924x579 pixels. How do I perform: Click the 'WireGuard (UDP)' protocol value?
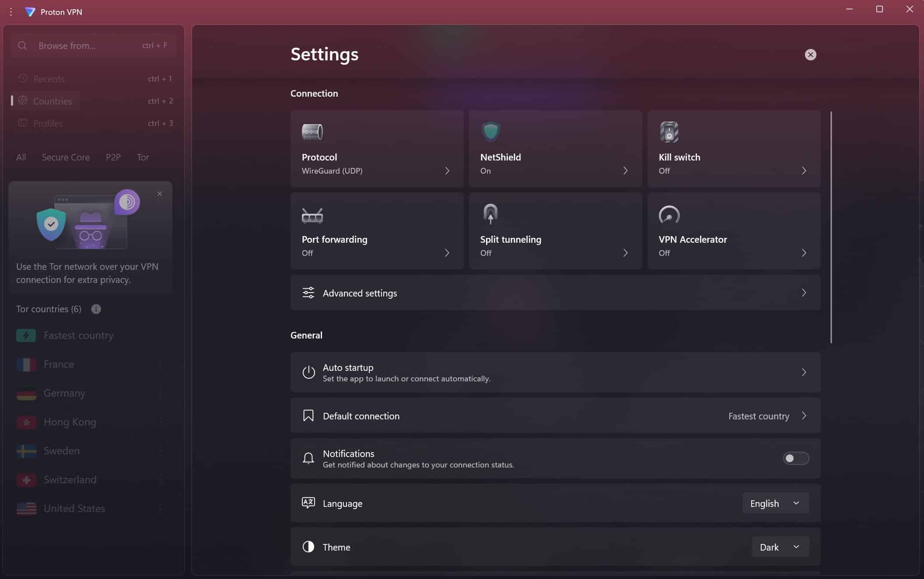[x=332, y=171]
